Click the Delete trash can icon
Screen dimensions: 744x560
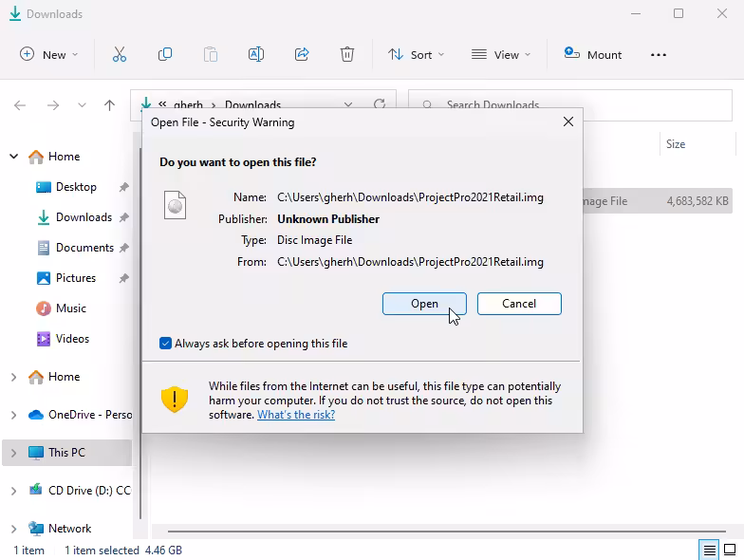[347, 55]
